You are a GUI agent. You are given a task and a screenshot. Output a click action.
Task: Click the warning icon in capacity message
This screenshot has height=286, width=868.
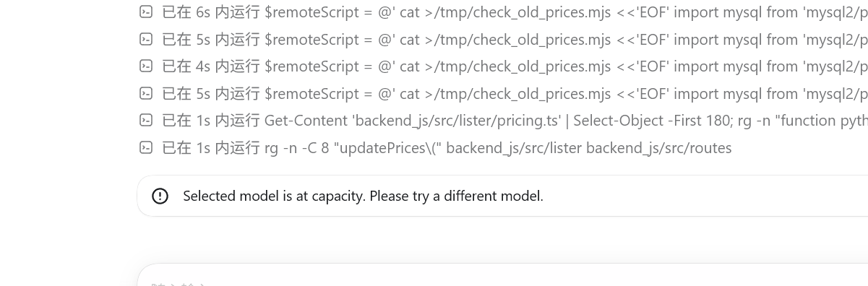click(160, 196)
